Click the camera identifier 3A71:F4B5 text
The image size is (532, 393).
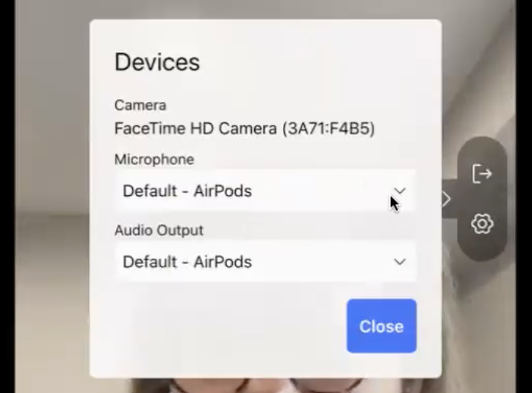pyautogui.click(x=329, y=129)
